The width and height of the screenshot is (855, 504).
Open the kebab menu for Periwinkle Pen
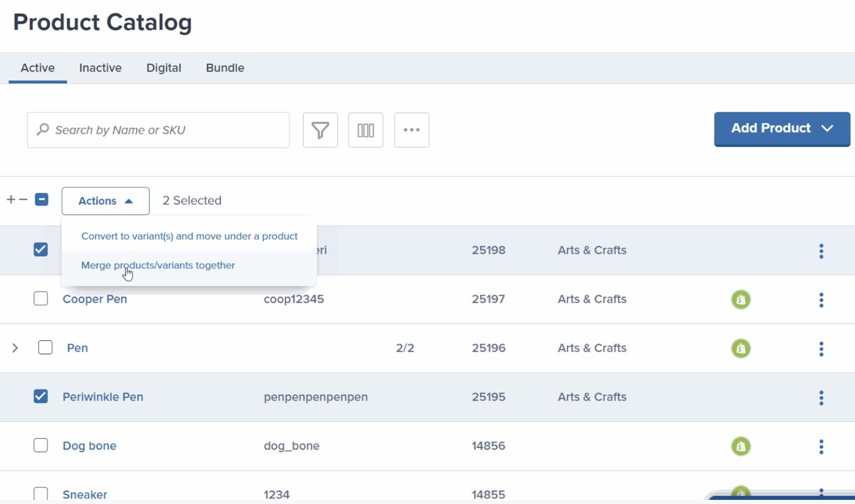[x=821, y=397]
